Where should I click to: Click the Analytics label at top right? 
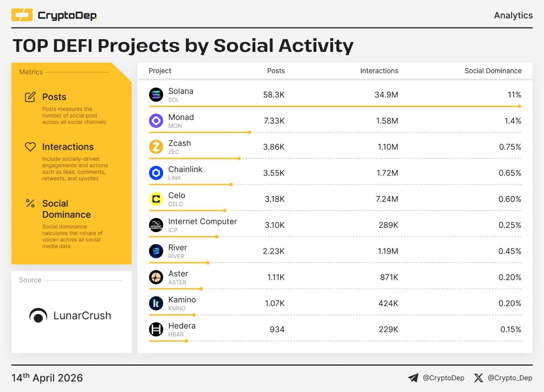513,15
